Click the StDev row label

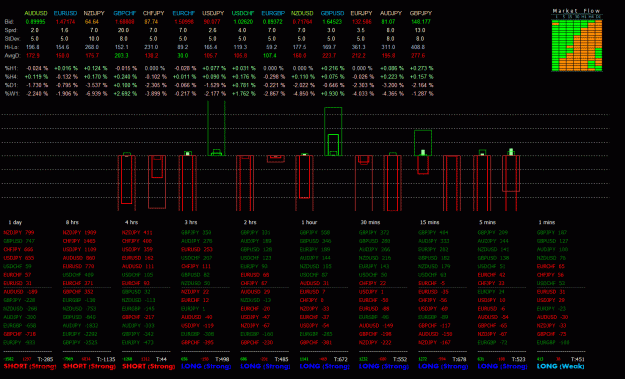[12, 39]
